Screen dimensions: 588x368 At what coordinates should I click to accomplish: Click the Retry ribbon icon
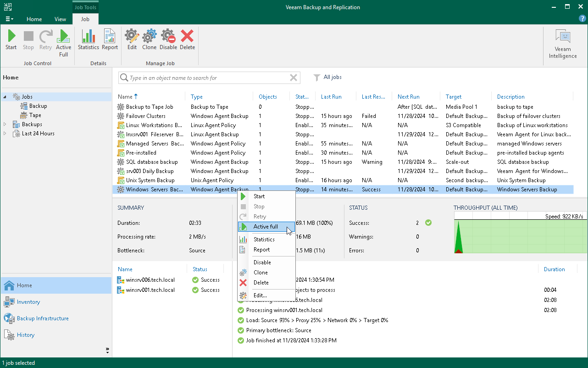tap(45, 36)
